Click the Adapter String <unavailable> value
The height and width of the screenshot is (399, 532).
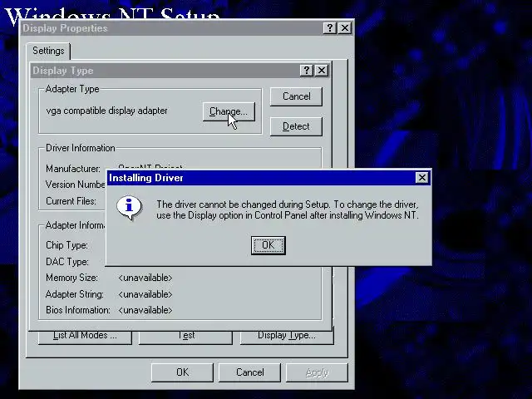(x=145, y=294)
